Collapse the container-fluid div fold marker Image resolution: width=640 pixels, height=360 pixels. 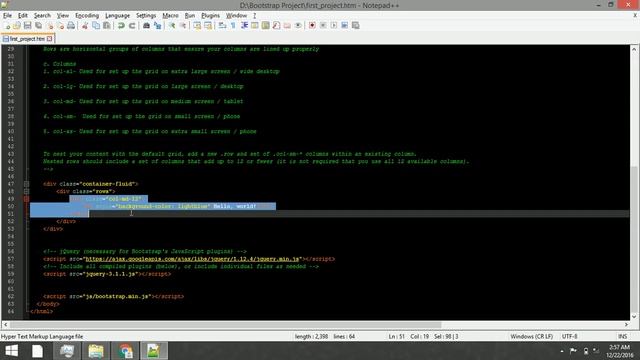pos(27,184)
